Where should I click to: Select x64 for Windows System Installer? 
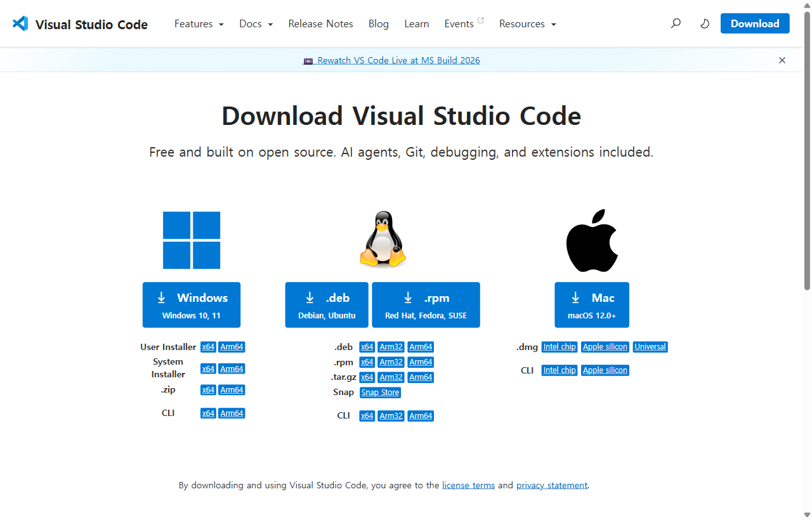point(208,368)
